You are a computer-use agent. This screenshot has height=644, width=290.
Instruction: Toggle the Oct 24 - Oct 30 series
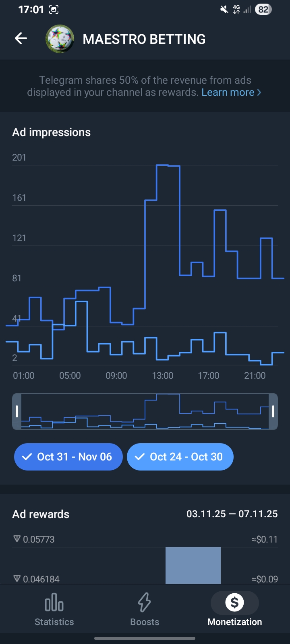[x=180, y=457]
